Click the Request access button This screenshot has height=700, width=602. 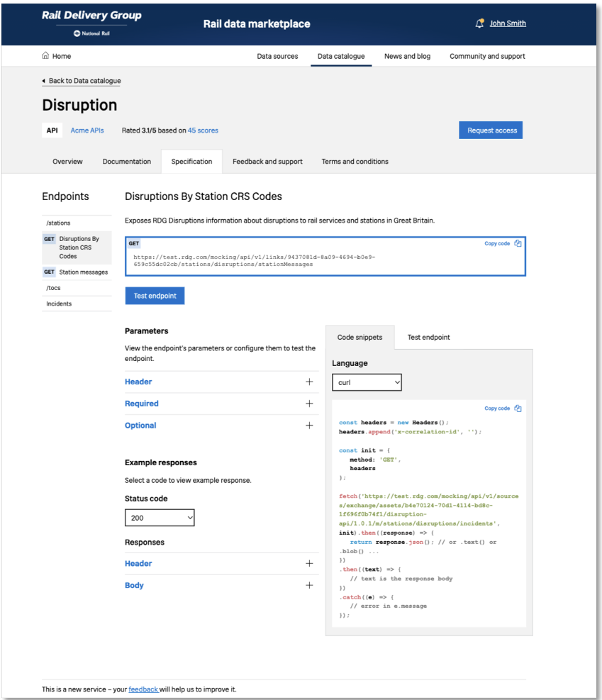492,130
